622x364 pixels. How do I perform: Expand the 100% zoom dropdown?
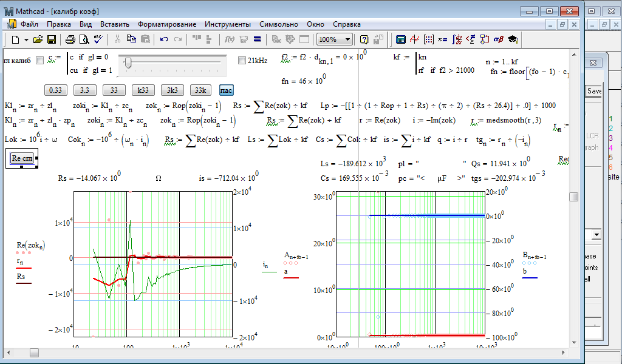coord(347,39)
